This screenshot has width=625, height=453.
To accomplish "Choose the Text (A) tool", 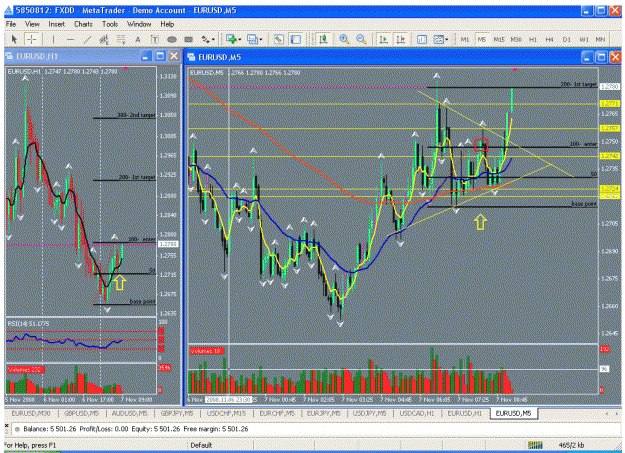I will [x=138, y=39].
